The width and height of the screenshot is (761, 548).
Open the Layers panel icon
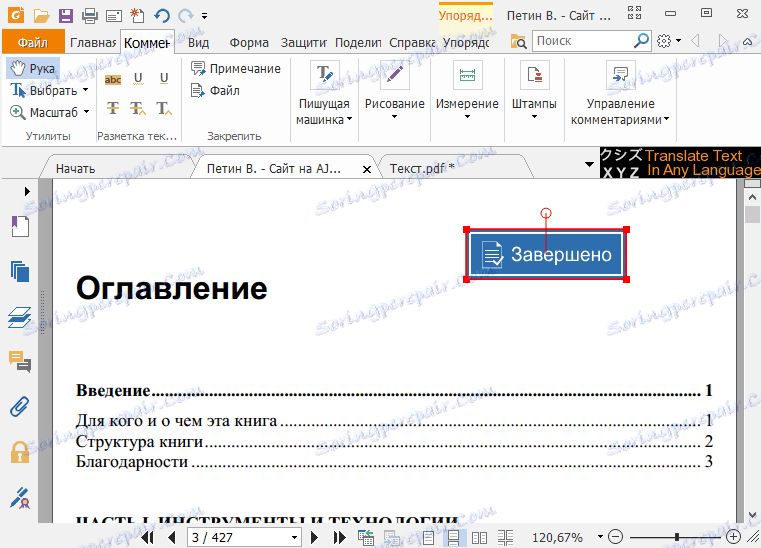tap(20, 317)
